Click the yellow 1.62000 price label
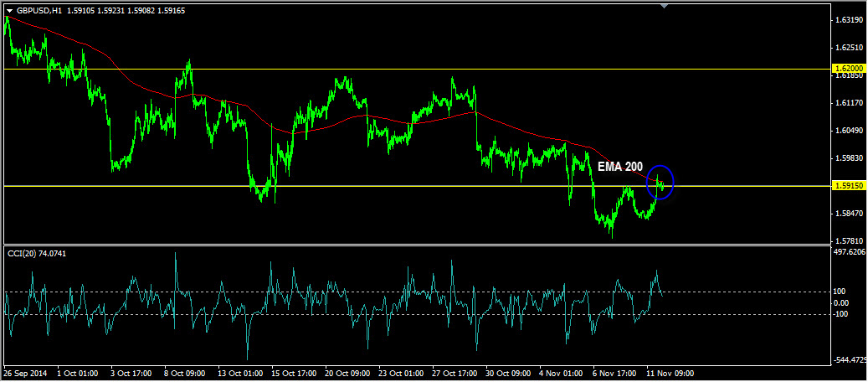 pos(848,68)
